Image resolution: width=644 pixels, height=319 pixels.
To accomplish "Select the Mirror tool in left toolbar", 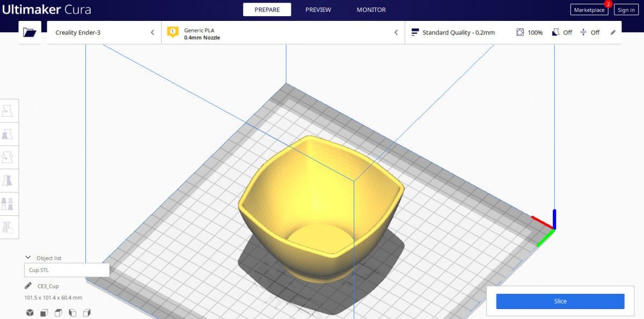I will coord(8,180).
